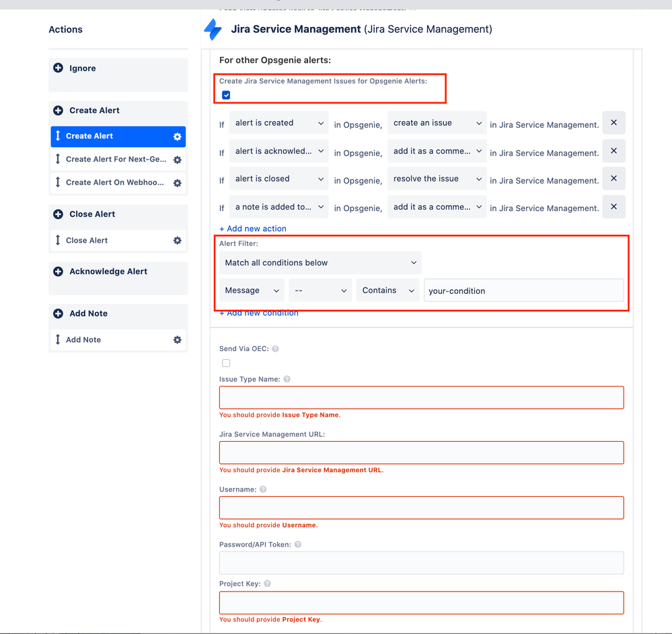This screenshot has width=672, height=634.
Task: Open action dropdown in the note added row
Action: click(x=437, y=207)
